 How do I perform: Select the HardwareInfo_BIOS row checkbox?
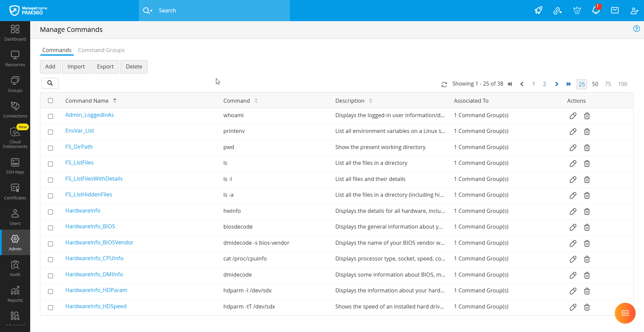[51, 228]
